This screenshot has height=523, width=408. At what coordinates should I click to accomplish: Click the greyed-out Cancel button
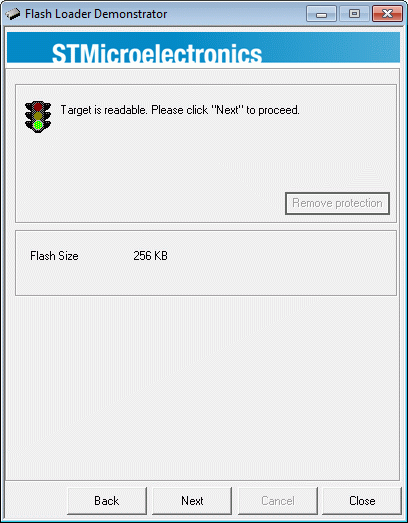point(278,501)
